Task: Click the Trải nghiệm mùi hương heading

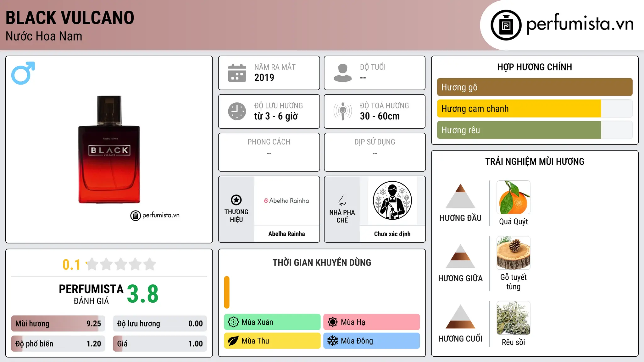Action: click(x=535, y=162)
